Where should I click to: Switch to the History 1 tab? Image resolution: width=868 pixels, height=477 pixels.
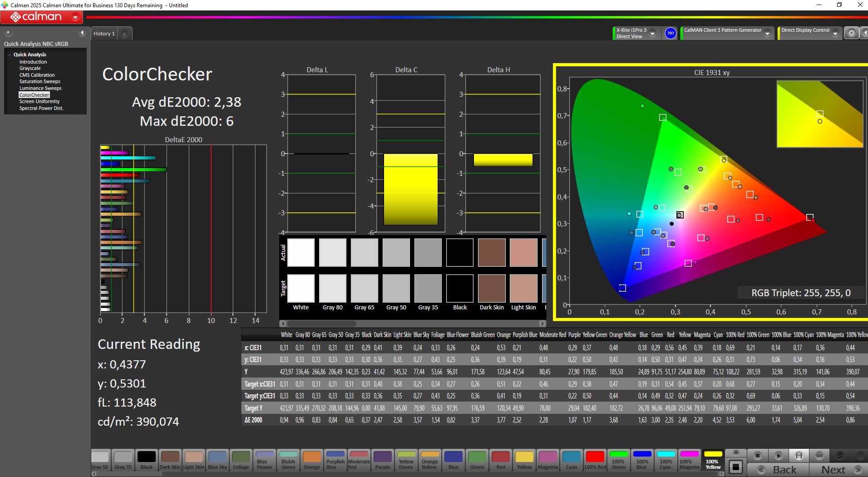pos(104,34)
